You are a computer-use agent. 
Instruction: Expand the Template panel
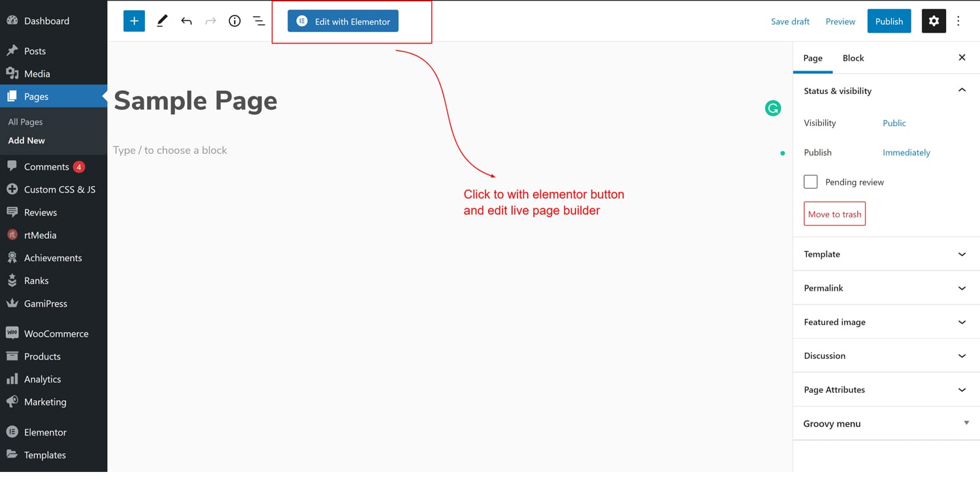click(x=886, y=254)
